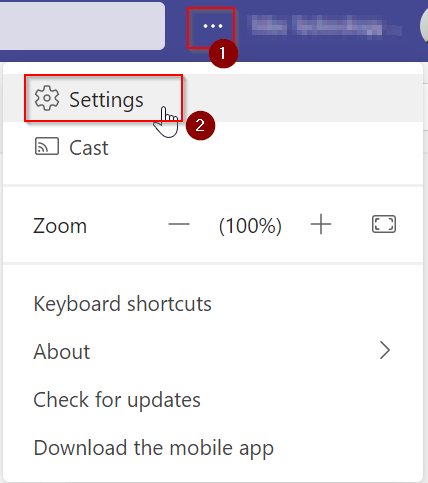This screenshot has width=428, height=483.
Task: Increase zoom with the plus button
Action: (321, 224)
